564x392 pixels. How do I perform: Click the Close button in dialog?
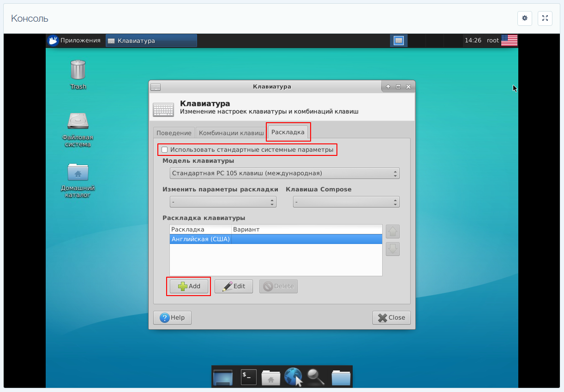point(391,318)
